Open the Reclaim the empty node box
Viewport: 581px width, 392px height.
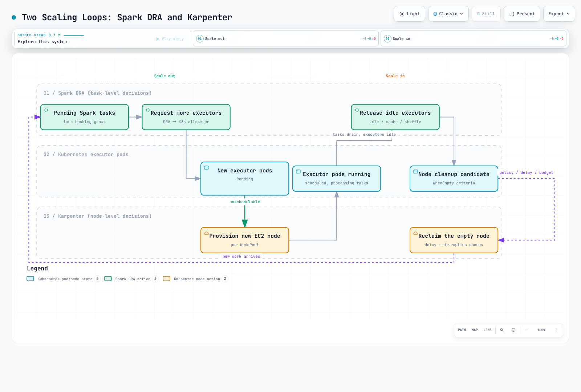454,240
